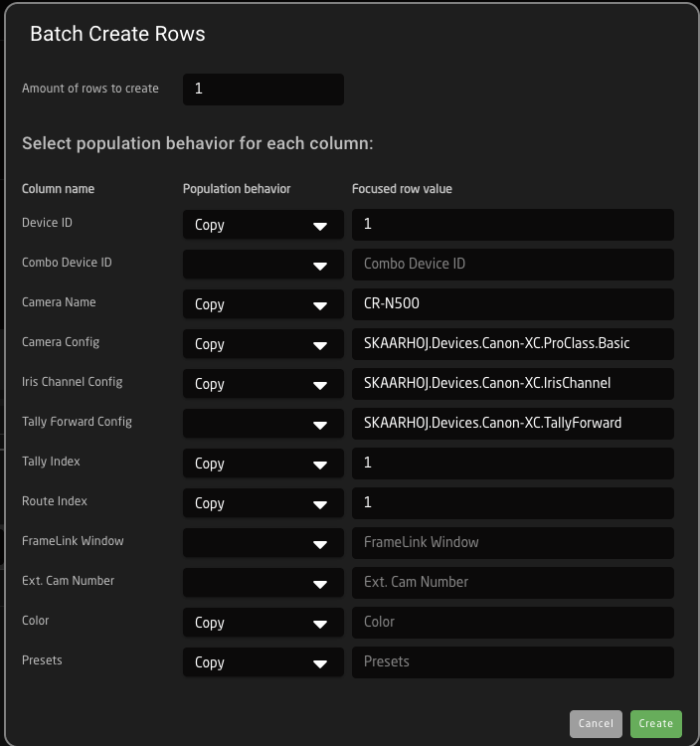Focus the Amount of rows to create field
This screenshot has height=746, width=700.
[x=262, y=89]
